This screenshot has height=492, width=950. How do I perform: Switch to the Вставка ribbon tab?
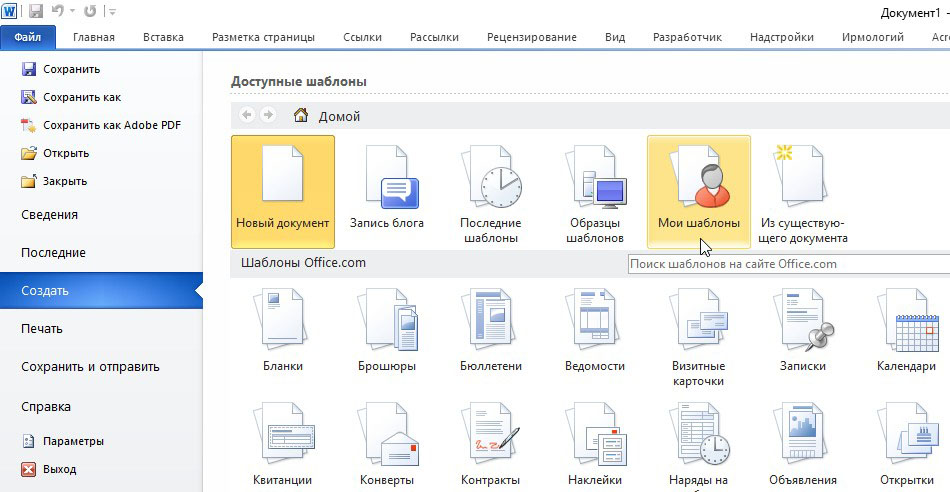click(x=163, y=37)
